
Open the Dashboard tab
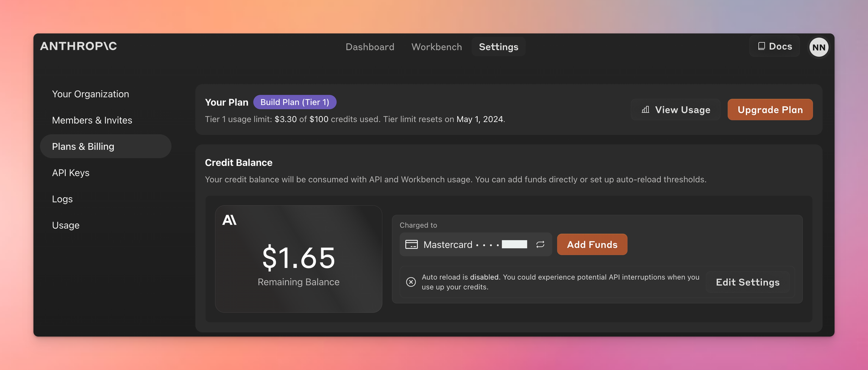(370, 47)
